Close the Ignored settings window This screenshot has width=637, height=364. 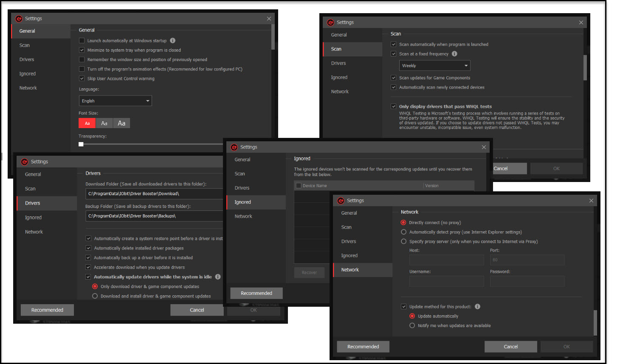pos(484,147)
